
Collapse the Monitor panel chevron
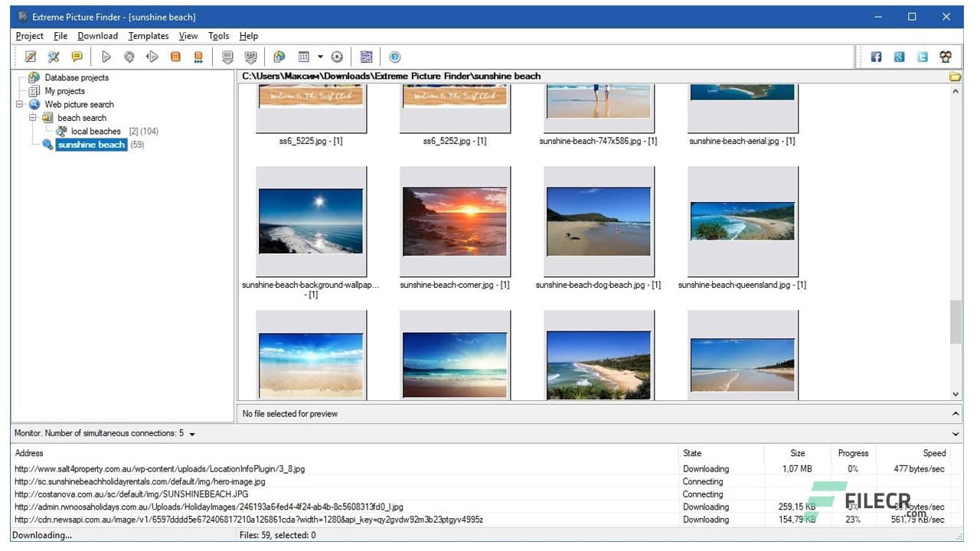(x=954, y=432)
